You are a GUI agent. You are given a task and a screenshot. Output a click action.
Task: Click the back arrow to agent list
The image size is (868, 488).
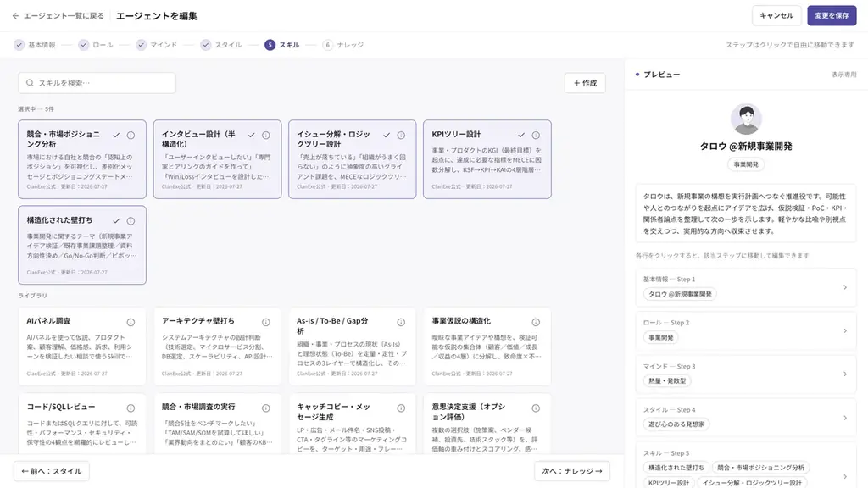coord(15,16)
